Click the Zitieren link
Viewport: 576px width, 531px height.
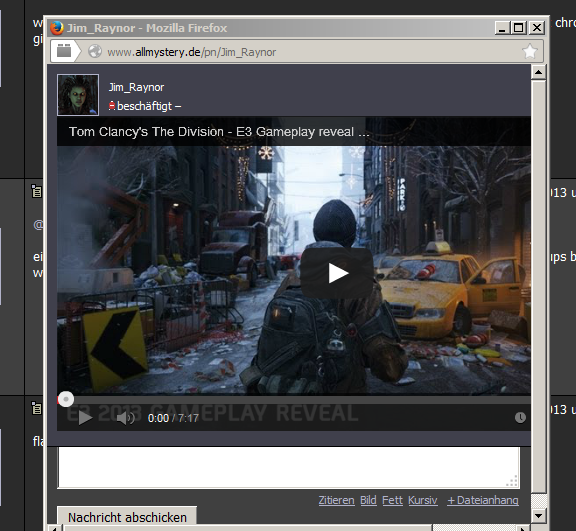(336, 500)
